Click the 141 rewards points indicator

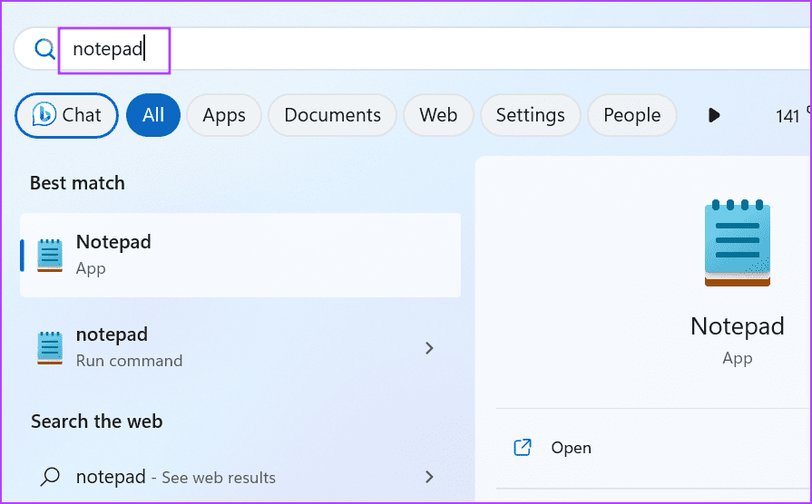(789, 116)
